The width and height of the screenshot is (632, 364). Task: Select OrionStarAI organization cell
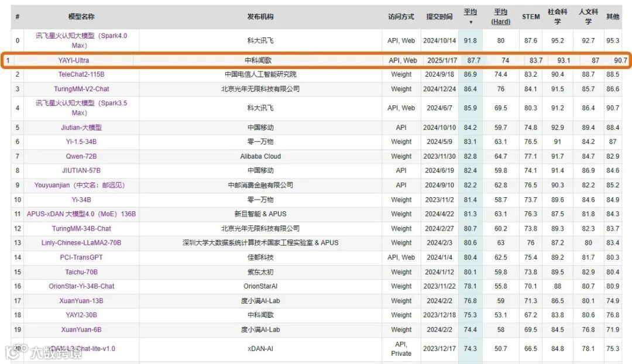(260, 286)
